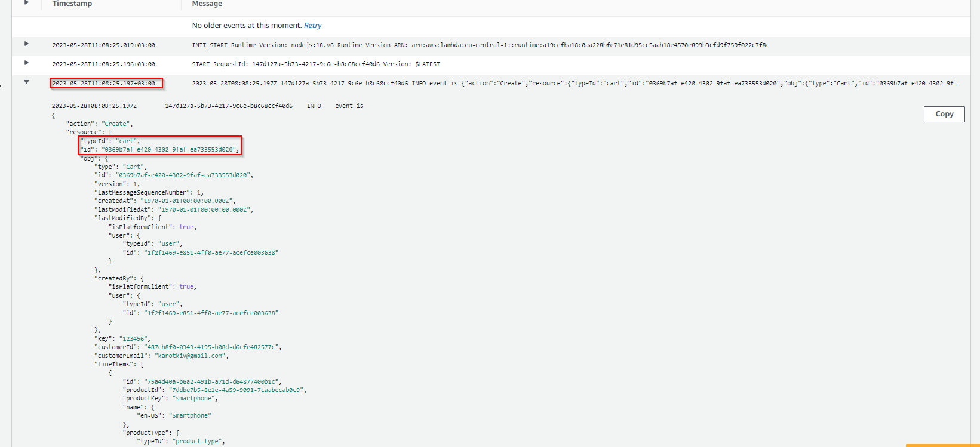The height and width of the screenshot is (447, 980).
Task: Expand the START RequestId log row
Action: [26, 63]
